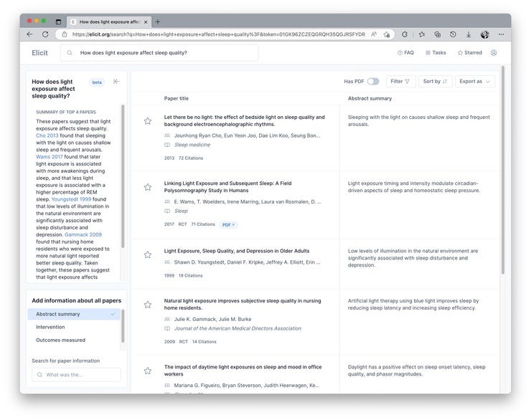Viewport: 531px width, 420px height.
Task: Open the browser extensions icon
Action: pos(404,34)
